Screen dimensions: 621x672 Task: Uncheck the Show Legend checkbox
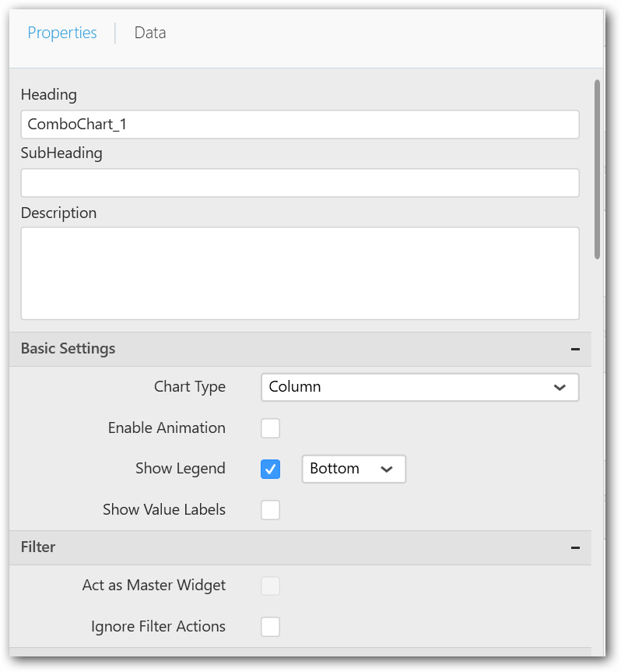[270, 469]
